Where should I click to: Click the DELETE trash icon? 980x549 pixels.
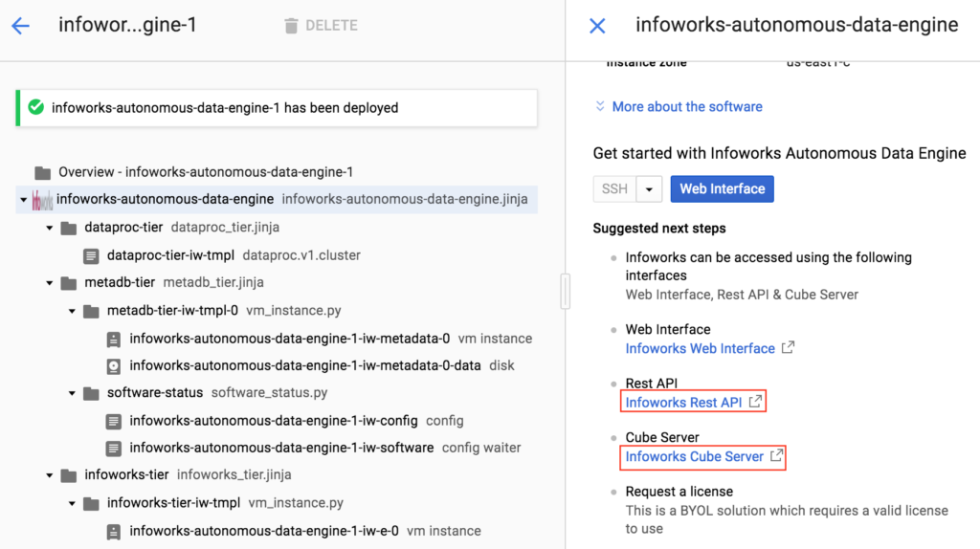[x=291, y=26]
